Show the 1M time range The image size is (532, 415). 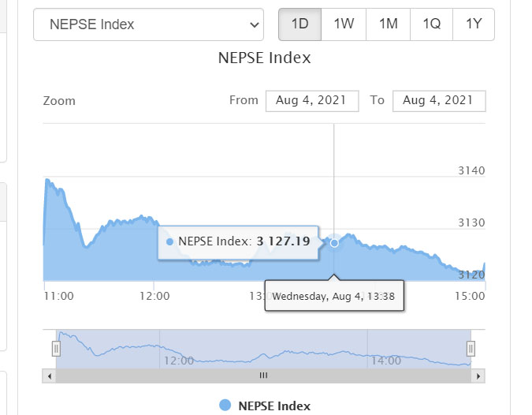point(388,24)
